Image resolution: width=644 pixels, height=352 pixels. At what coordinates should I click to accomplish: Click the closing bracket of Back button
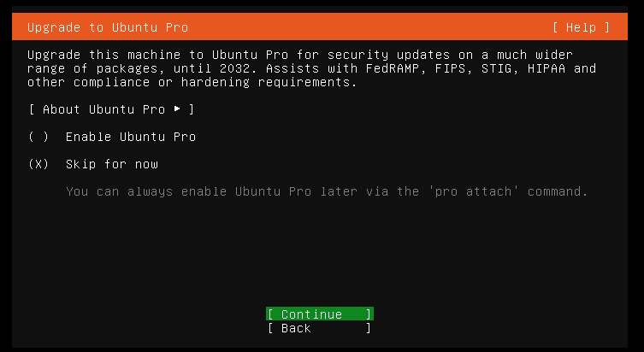369,328
